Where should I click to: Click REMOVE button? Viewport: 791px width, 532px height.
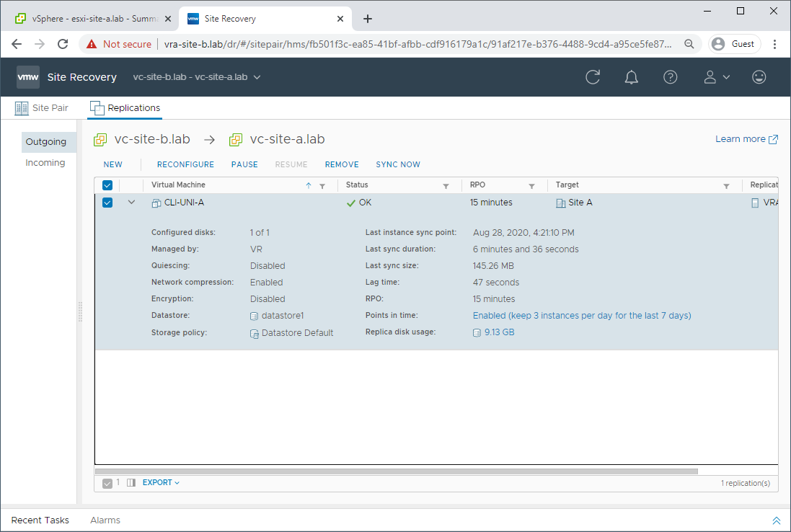(342, 164)
